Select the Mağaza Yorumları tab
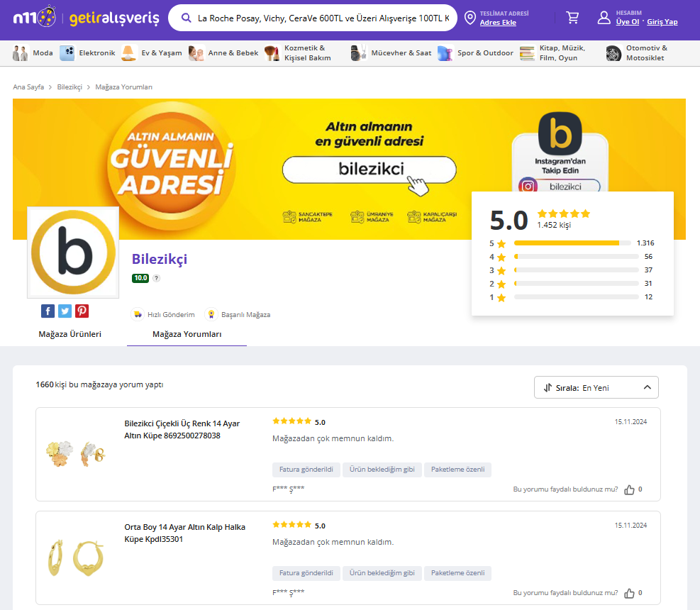Viewport: 700px width, 610px height. tap(187, 334)
